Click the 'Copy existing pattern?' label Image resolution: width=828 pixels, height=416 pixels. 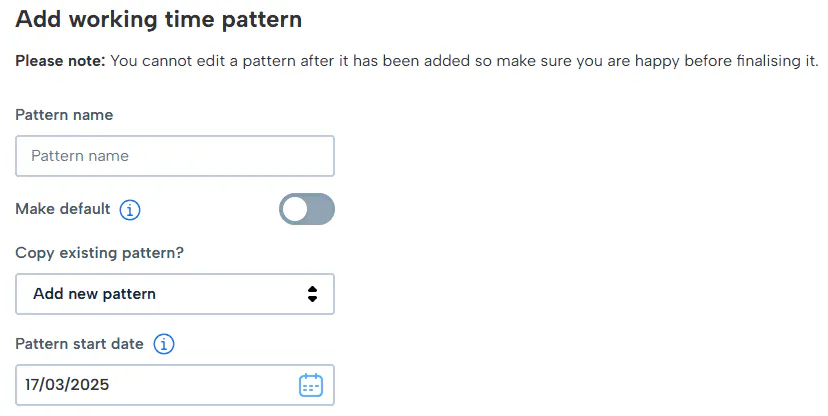(x=100, y=252)
